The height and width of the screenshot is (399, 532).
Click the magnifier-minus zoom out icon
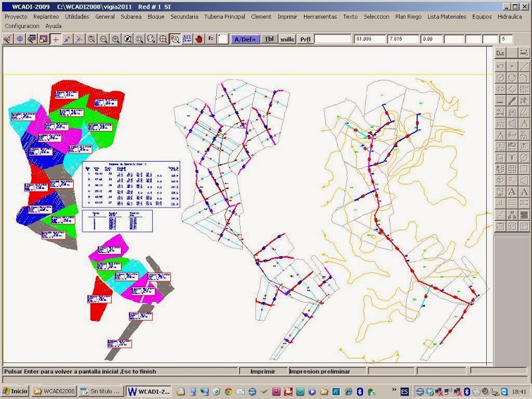coord(104,39)
